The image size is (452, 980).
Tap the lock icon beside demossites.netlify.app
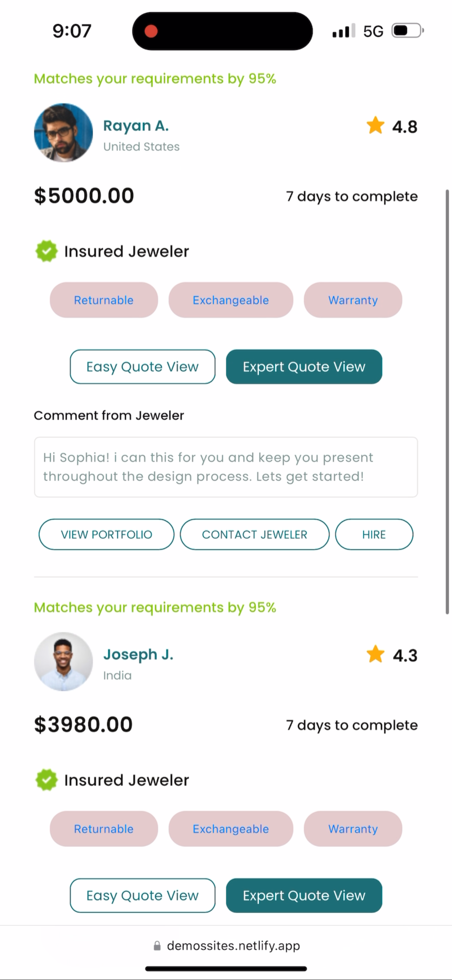(157, 946)
